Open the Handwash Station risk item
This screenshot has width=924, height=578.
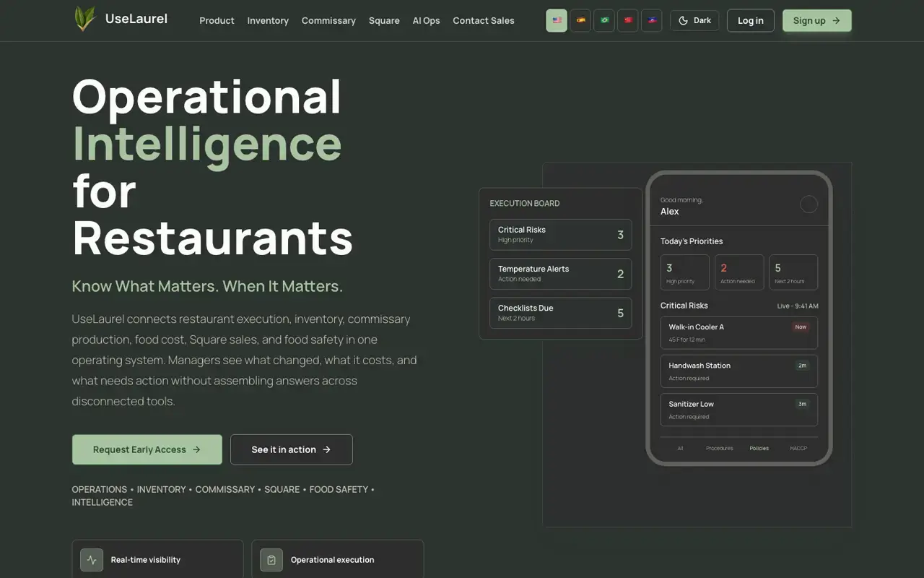(739, 371)
